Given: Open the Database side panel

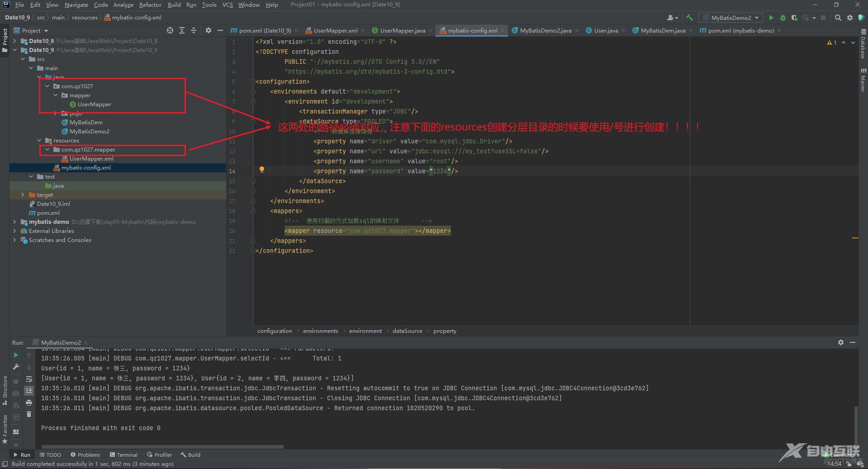Looking at the screenshot, I should [x=863, y=44].
